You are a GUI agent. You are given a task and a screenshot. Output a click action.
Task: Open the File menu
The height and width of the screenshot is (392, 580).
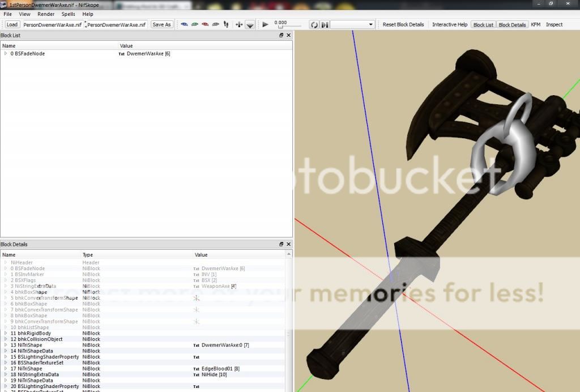(x=7, y=14)
